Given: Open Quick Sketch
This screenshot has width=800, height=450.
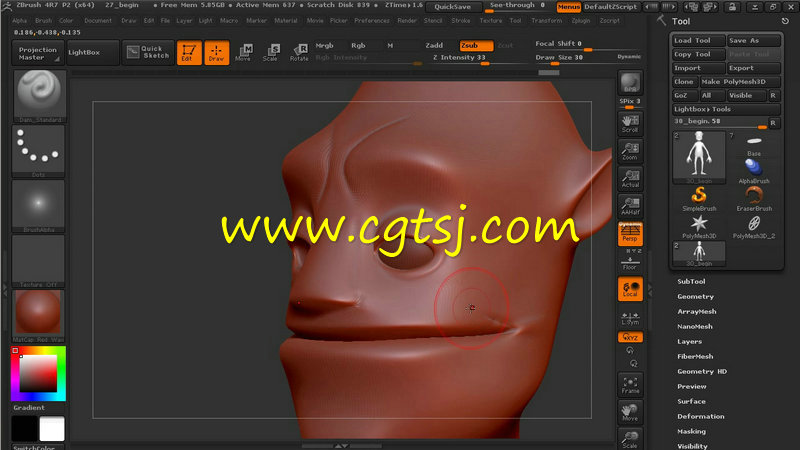Looking at the screenshot, I should (x=148, y=52).
